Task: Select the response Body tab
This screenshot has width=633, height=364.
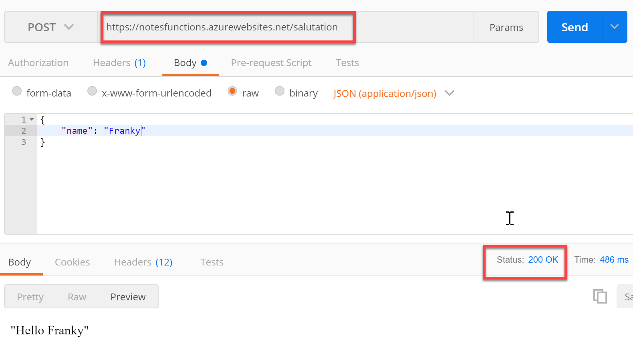Action: point(20,262)
